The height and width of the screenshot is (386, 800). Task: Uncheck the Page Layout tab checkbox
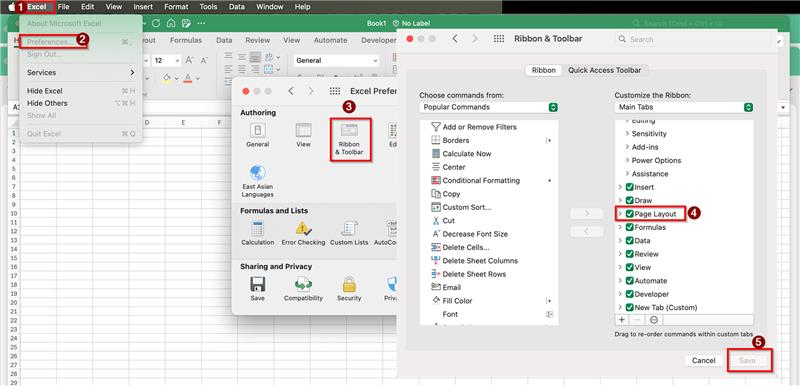(630, 214)
